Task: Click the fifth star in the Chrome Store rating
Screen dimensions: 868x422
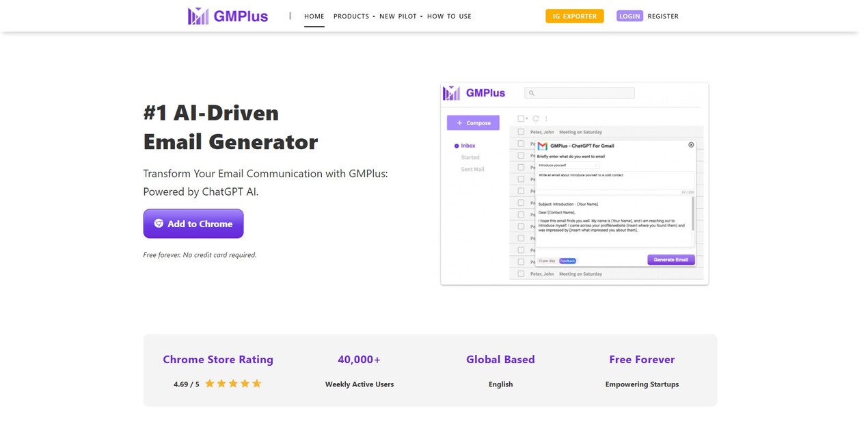Action: (x=257, y=384)
